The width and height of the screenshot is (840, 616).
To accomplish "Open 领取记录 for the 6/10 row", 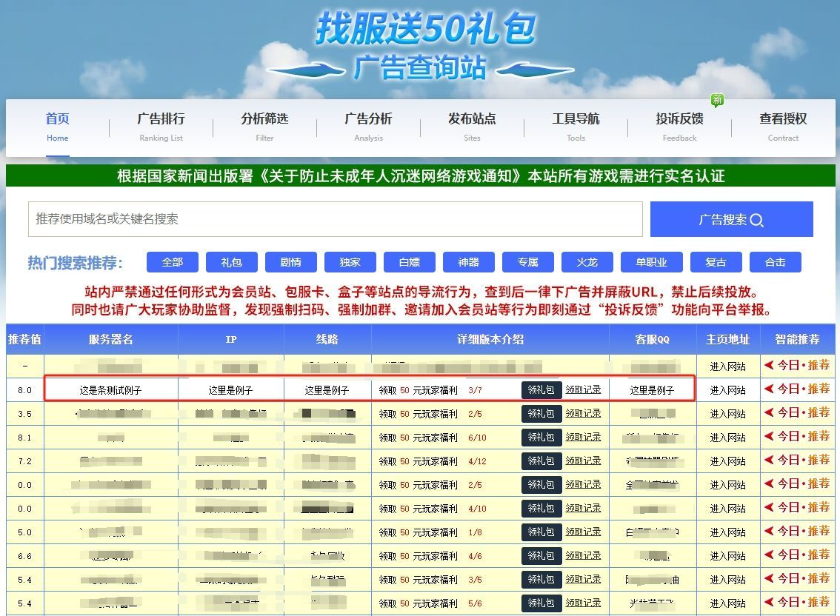I will tap(583, 437).
